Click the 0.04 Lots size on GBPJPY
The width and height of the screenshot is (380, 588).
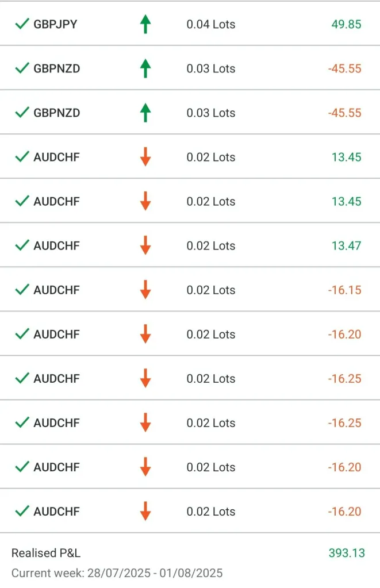[211, 24]
